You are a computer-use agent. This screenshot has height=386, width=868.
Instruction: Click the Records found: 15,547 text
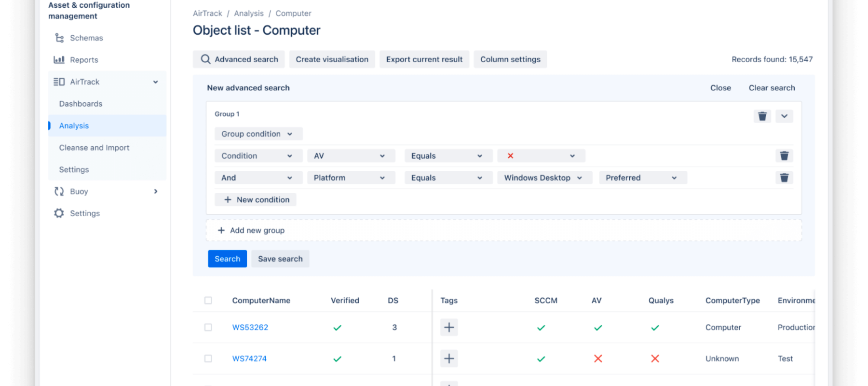[772, 59]
